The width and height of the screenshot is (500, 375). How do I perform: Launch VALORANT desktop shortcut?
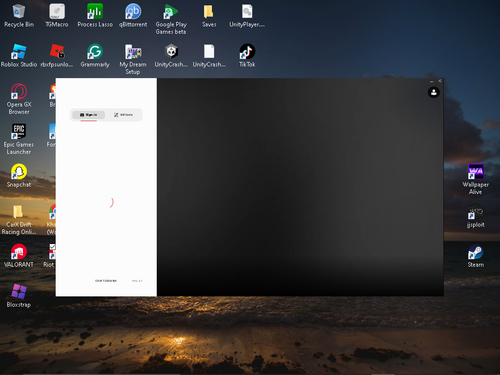point(19,256)
